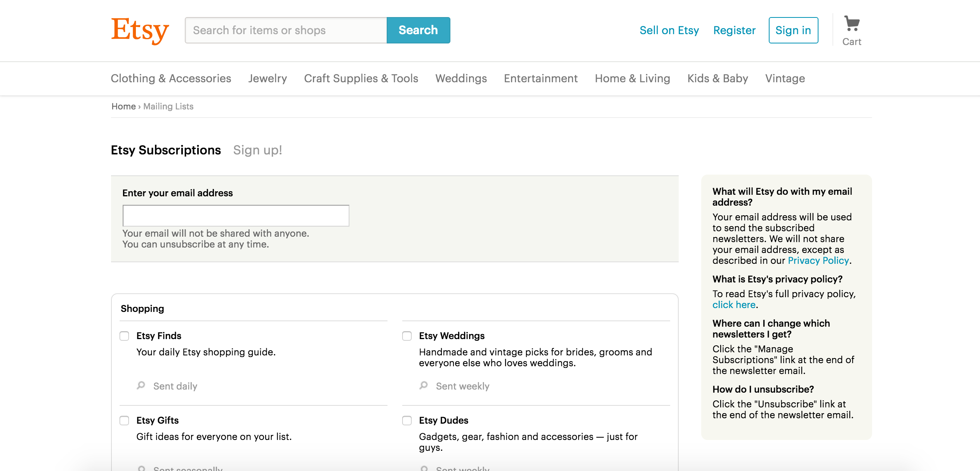The width and height of the screenshot is (980, 471).
Task: Click the Etsy Gifts newsletter title
Action: [157, 420]
